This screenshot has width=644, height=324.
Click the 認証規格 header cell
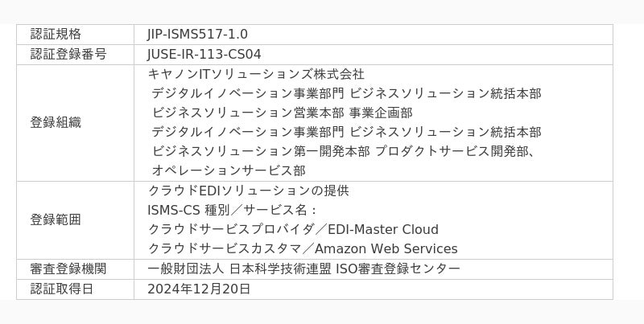point(56,35)
